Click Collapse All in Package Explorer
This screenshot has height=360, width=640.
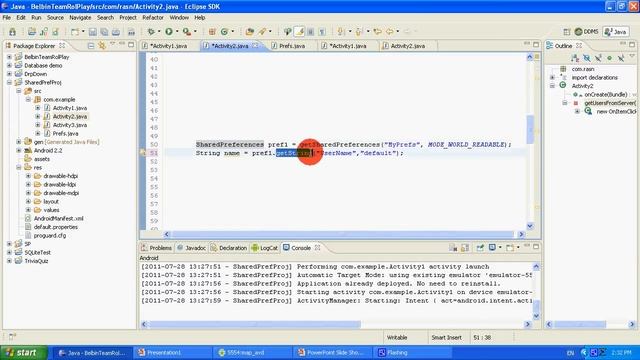click(91, 45)
